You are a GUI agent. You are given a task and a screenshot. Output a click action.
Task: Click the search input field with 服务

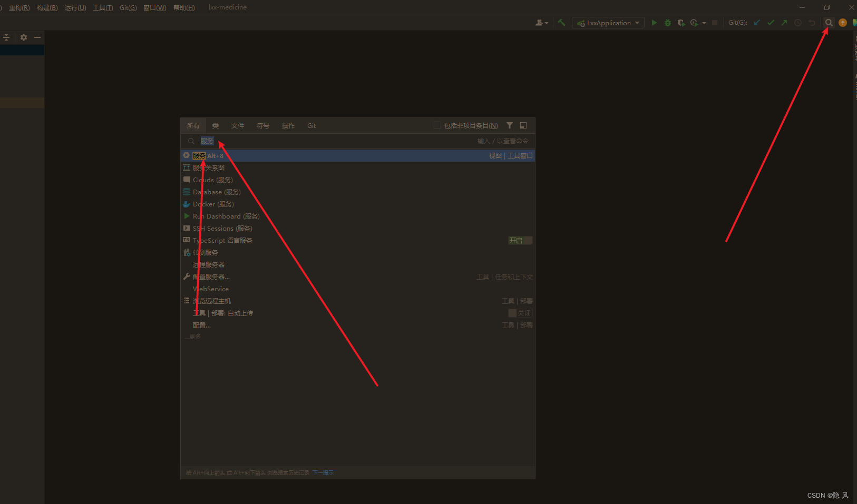click(x=358, y=141)
